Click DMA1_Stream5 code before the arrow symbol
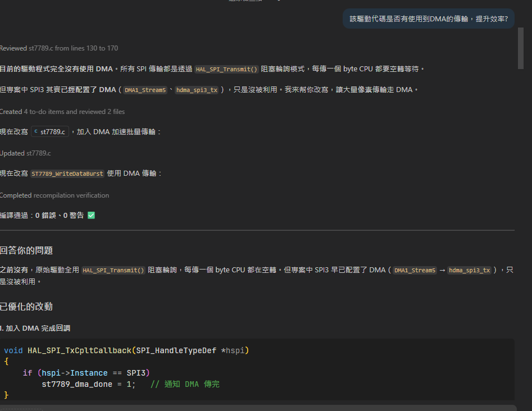Screen dimensions: 532x411 (415, 270)
